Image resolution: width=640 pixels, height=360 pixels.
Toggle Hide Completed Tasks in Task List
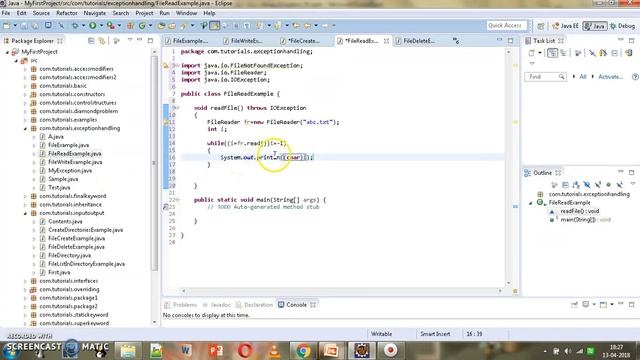592,53
